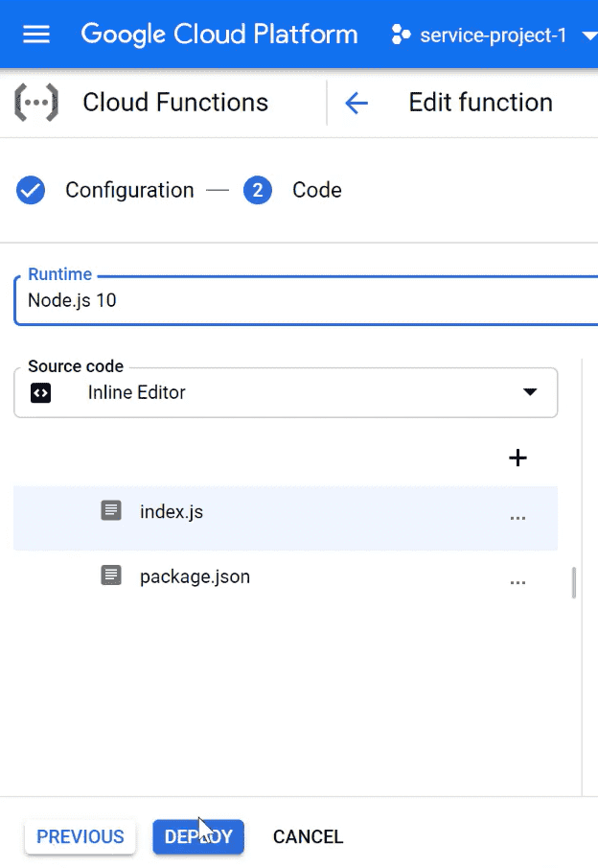The width and height of the screenshot is (598, 868).
Task: Open more options for package.json
Action: coord(517,581)
